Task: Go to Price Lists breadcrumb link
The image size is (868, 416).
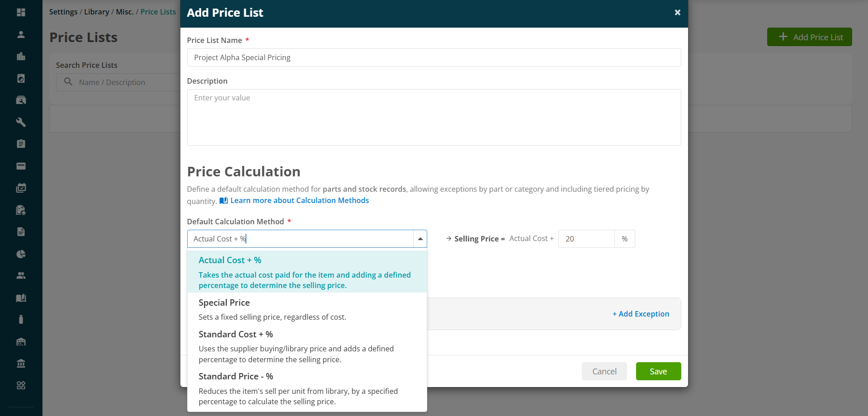Action: click(158, 12)
